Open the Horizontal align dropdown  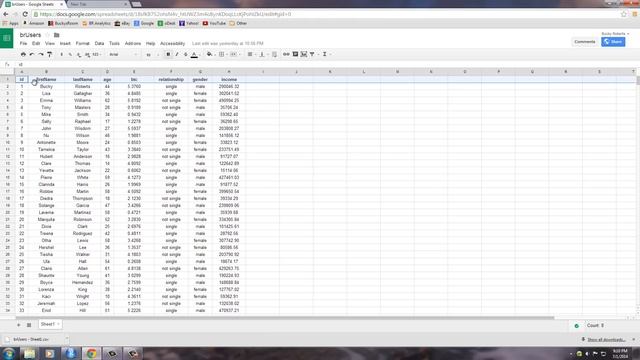click(x=251, y=54)
